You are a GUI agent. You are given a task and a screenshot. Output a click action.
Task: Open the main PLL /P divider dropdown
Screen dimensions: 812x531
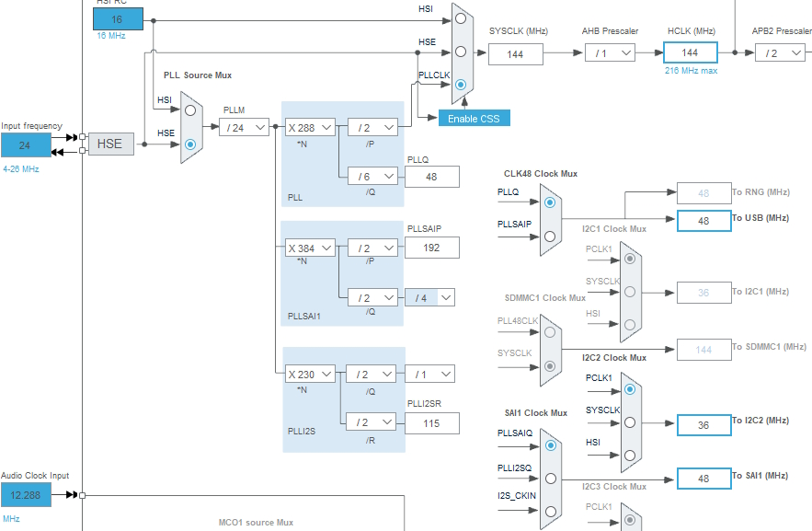pos(372,127)
